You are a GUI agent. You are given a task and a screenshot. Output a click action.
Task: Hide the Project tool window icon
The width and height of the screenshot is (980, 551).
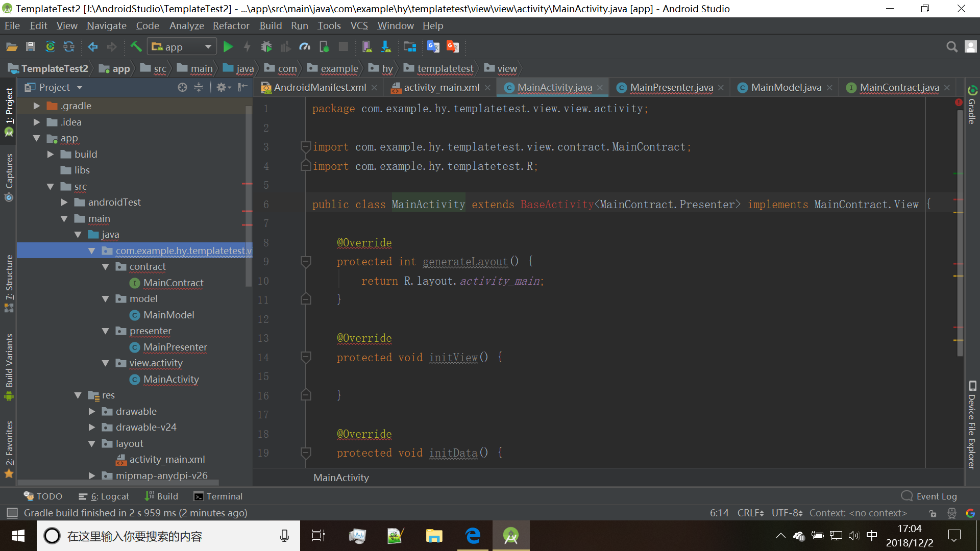[243, 88]
